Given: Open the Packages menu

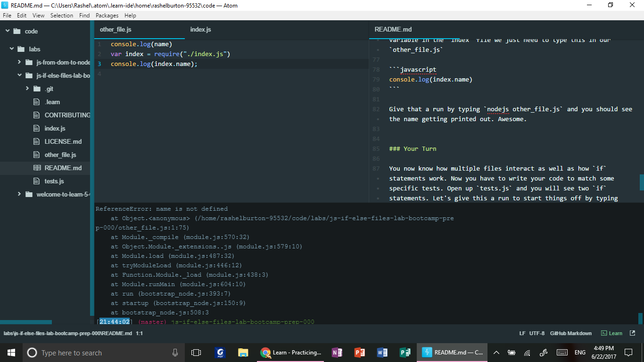Looking at the screenshot, I should coord(107,16).
